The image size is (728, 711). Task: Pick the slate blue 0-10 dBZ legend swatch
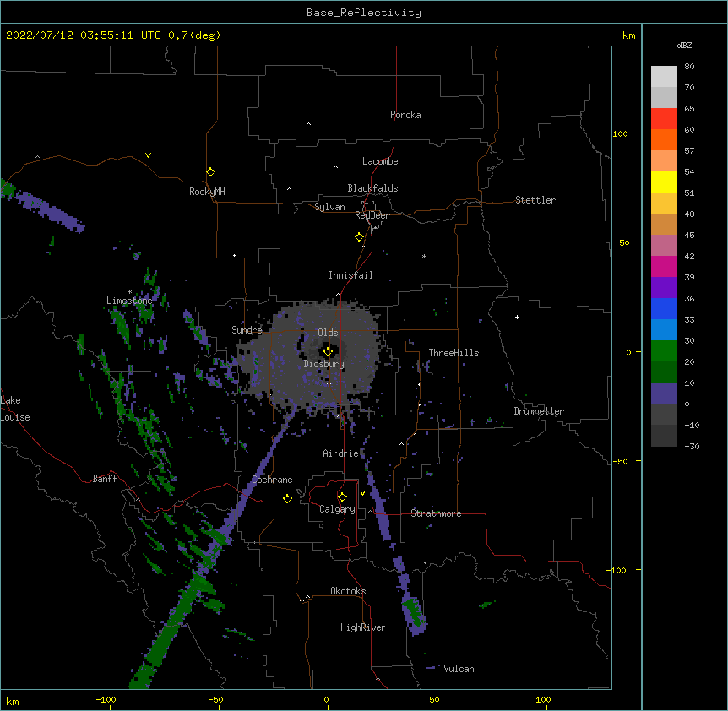pyautogui.click(x=664, y=393)
